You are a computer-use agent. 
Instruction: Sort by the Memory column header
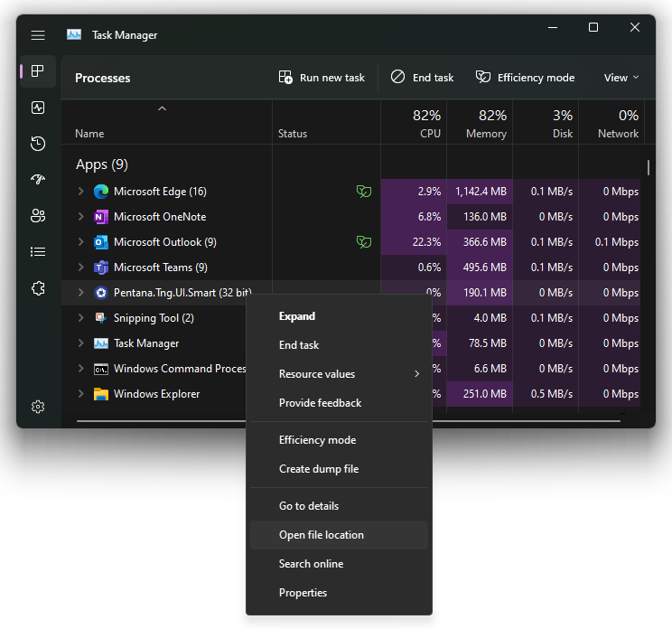[480, 122]
